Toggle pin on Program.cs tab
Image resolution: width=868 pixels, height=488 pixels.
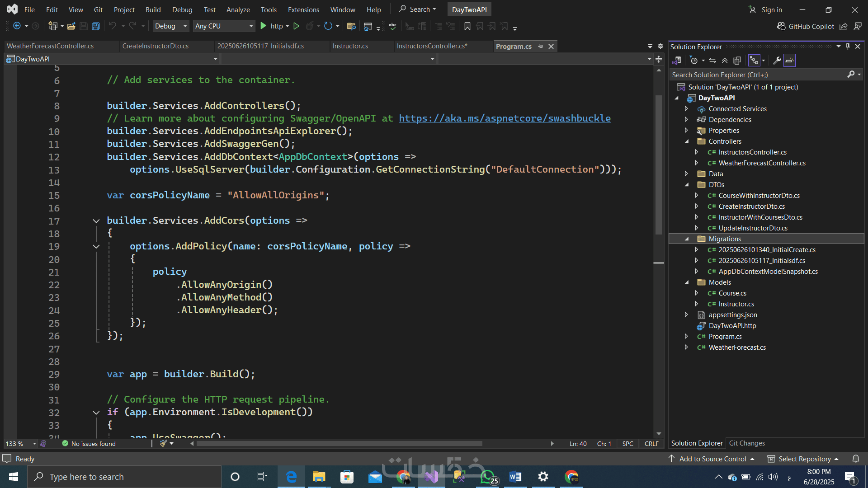click(541, 47)
